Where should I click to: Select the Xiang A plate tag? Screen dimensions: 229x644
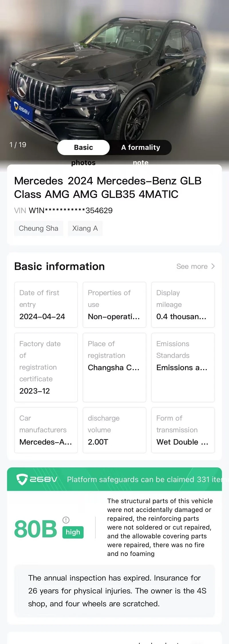pos(85,228)
